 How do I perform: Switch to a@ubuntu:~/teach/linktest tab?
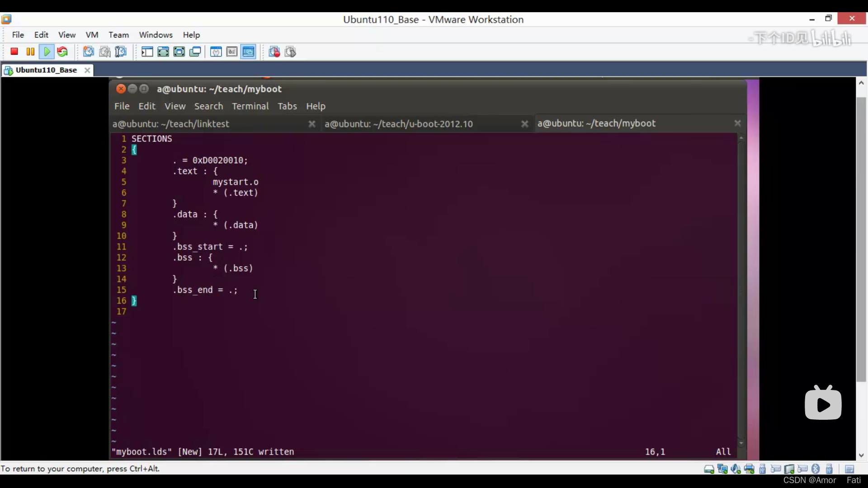(171, 123)
